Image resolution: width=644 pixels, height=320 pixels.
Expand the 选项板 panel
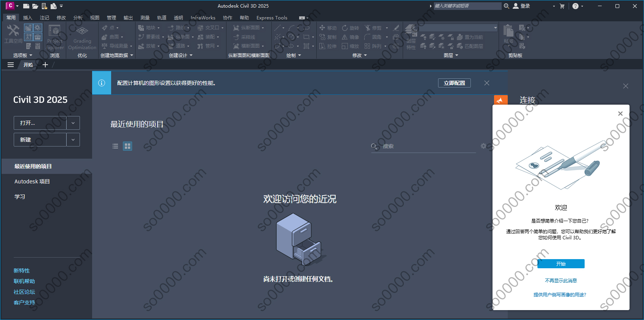pyautogui.click(x=23, y=55)
